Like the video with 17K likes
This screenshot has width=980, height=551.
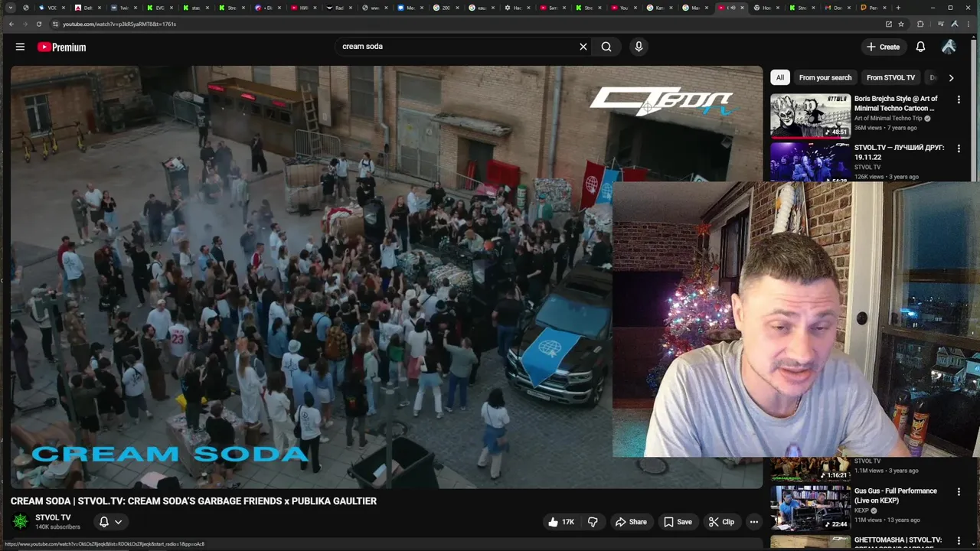561,522
